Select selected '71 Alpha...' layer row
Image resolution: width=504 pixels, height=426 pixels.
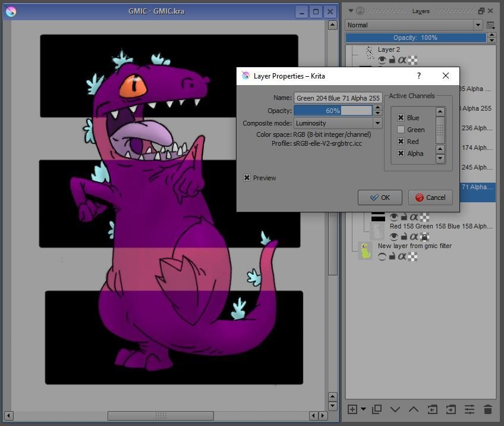pos(478,192)
